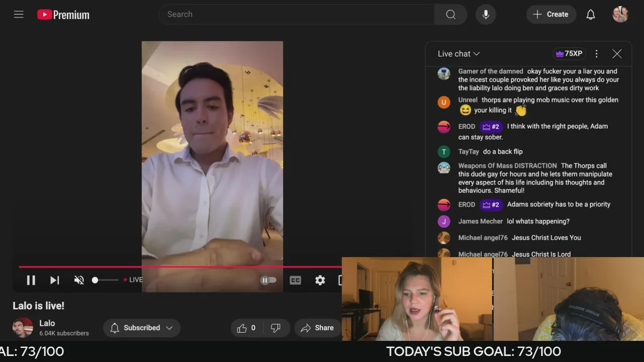Screen dimensions: 644x362
Task: Dislike the video
Action: (x=276, y=328)
